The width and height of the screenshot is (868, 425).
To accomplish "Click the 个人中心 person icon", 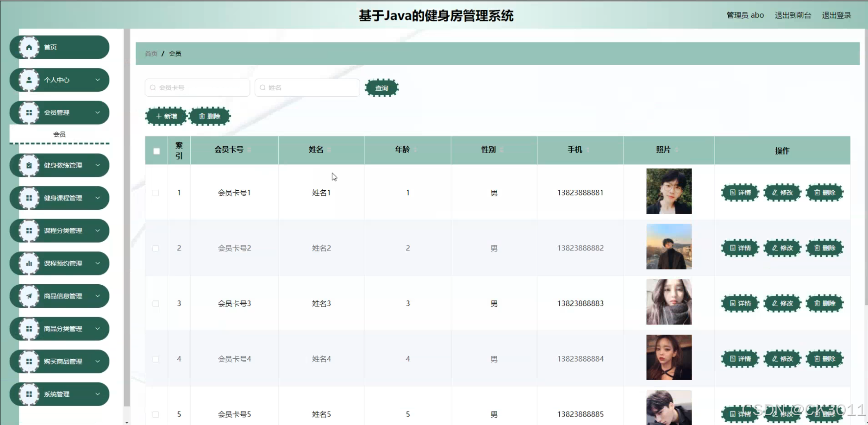I will coord(29,80).
